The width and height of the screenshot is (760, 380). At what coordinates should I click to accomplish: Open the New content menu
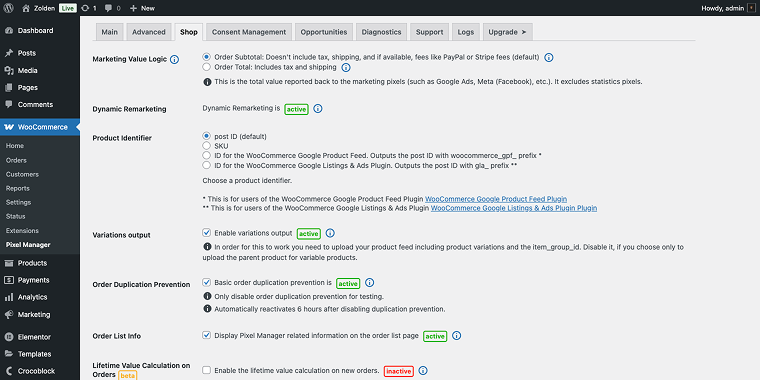pos(142,8)
